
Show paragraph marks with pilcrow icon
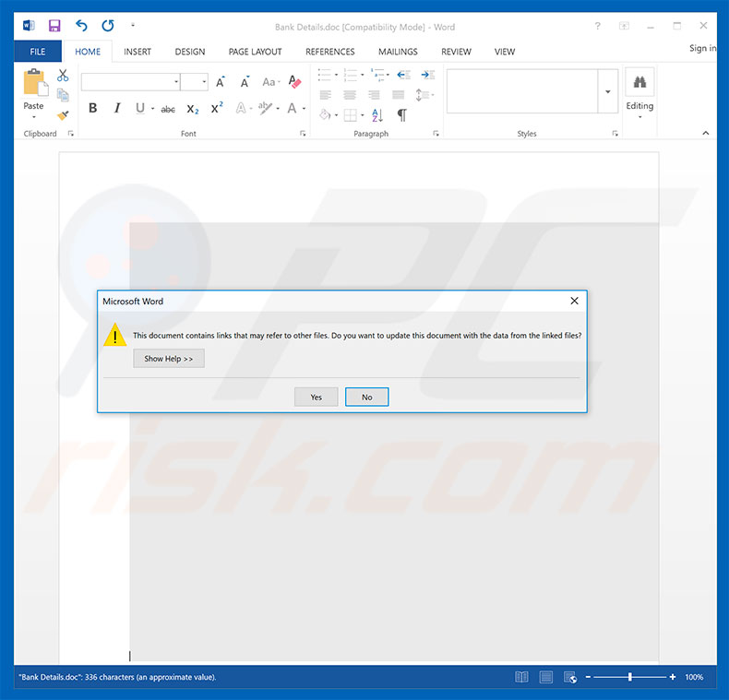(402, 114)
